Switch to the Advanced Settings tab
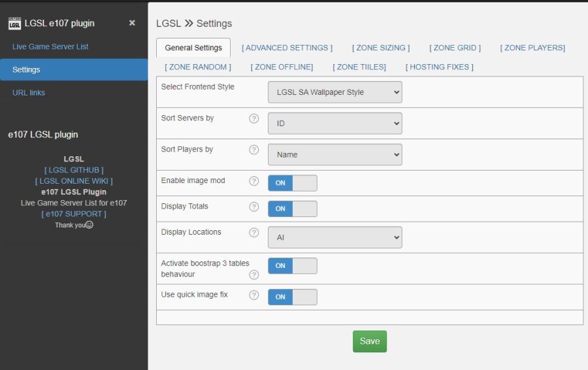The image size is (588, 370). coord(287,48)
